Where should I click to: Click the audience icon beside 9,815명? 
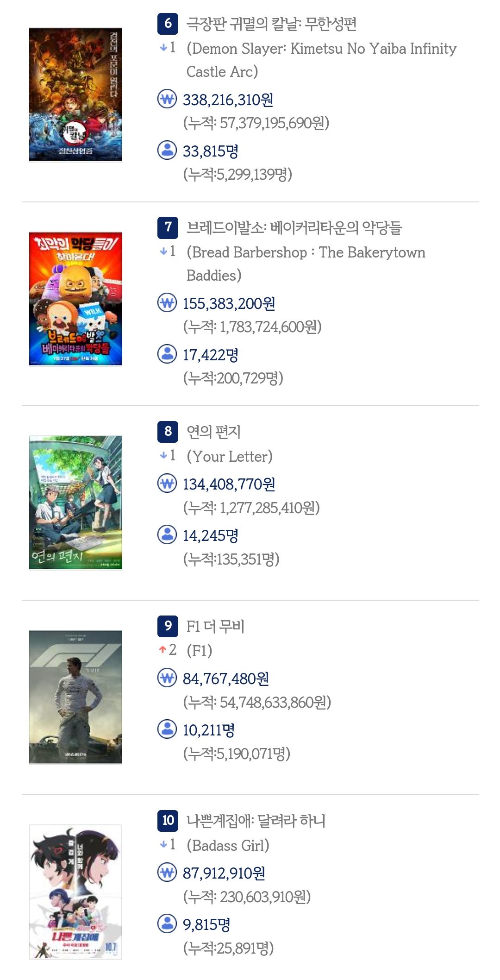tap(167, 923)
